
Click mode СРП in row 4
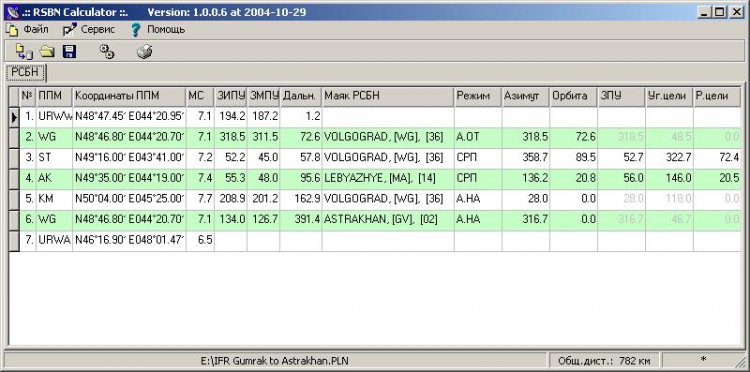pyautogui.click(x=478, y=178)
